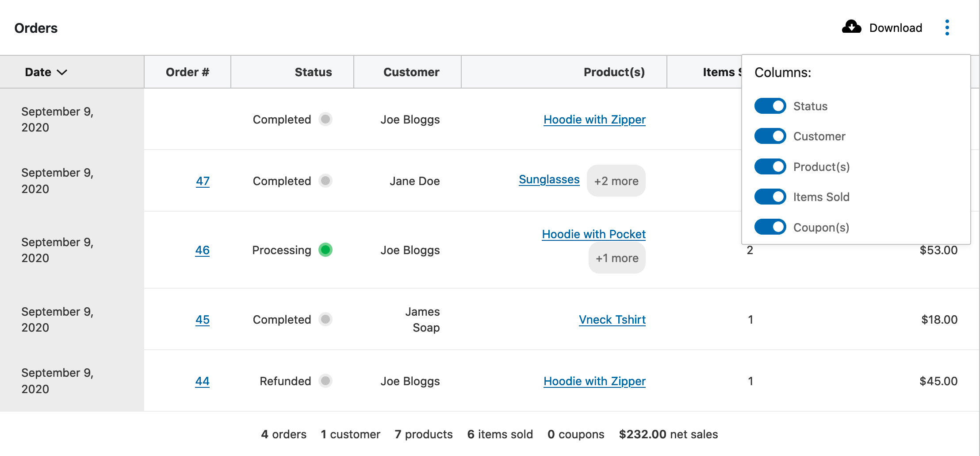Turn off the Customer column
The image size is (980, 456).
pos(770,136)
